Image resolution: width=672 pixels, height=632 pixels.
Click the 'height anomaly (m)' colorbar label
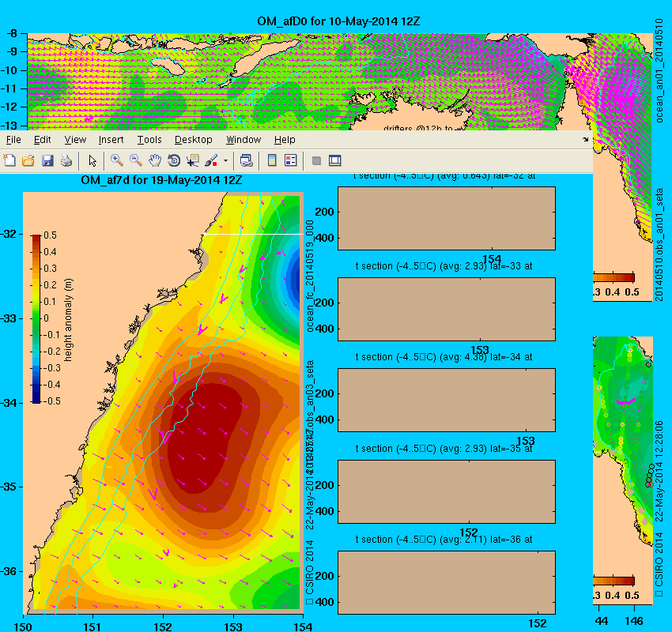point(68,320)
